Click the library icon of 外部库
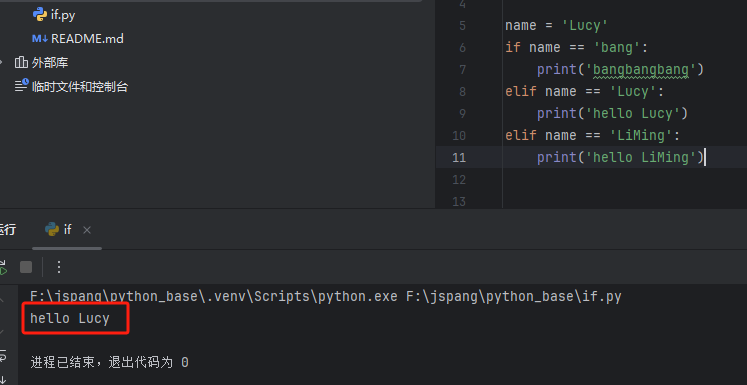The image size is (747, 385). point(21,62)
